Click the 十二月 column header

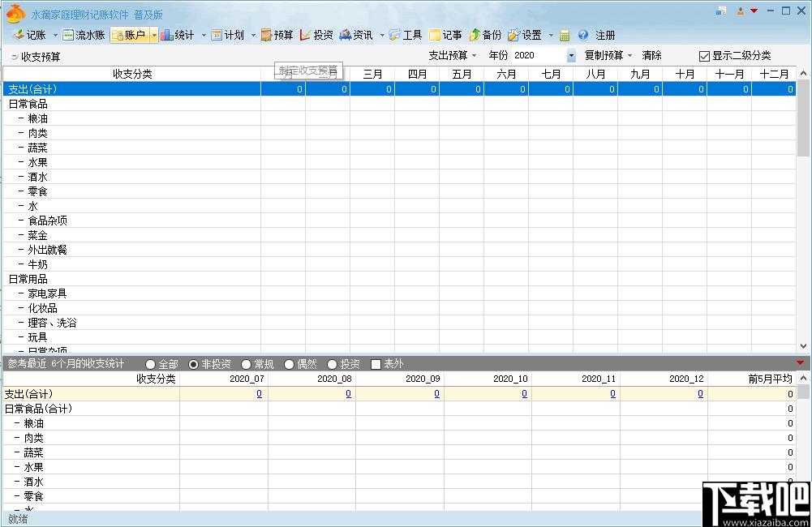774,74
